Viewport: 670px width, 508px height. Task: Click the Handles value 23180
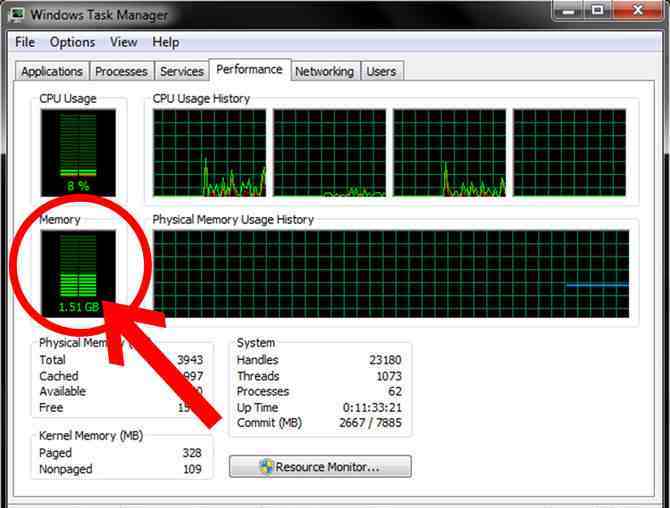(x=385, y=360)
